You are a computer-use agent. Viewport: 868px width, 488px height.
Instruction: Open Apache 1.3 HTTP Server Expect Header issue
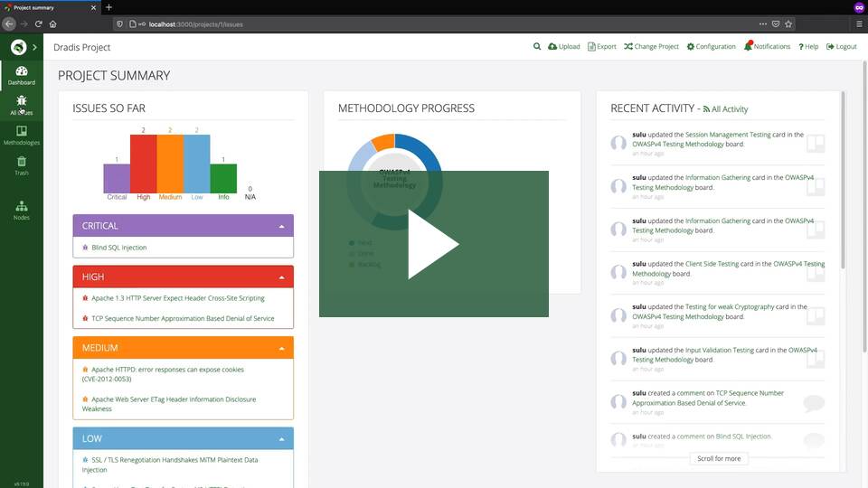click(x=178, y=297)
